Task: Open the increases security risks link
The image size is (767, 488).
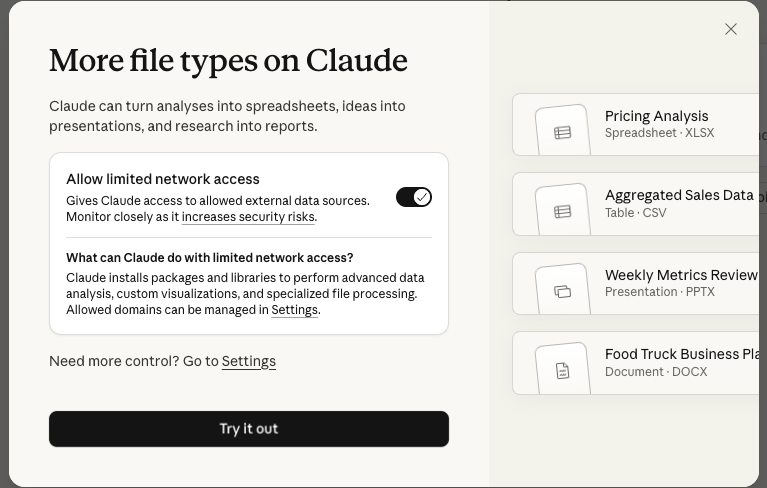Action: click(x=248, y=217)
